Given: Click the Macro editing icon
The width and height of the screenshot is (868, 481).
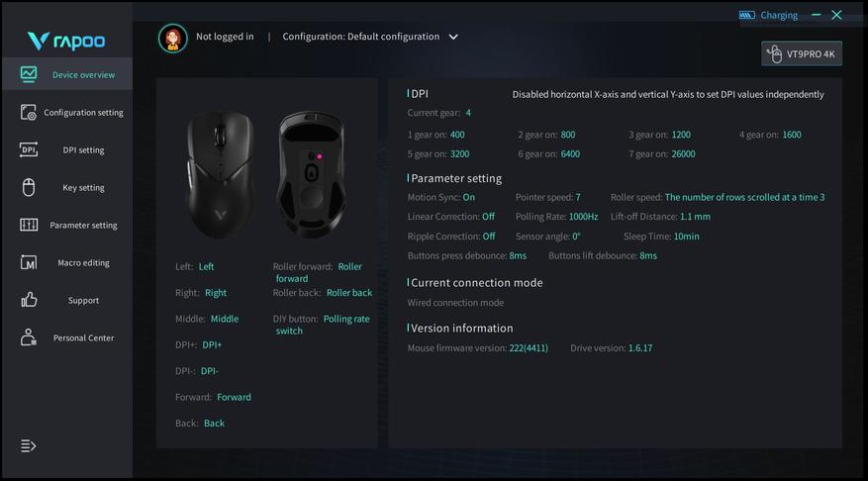Looking at the screenshot, I should pos(29,262).
